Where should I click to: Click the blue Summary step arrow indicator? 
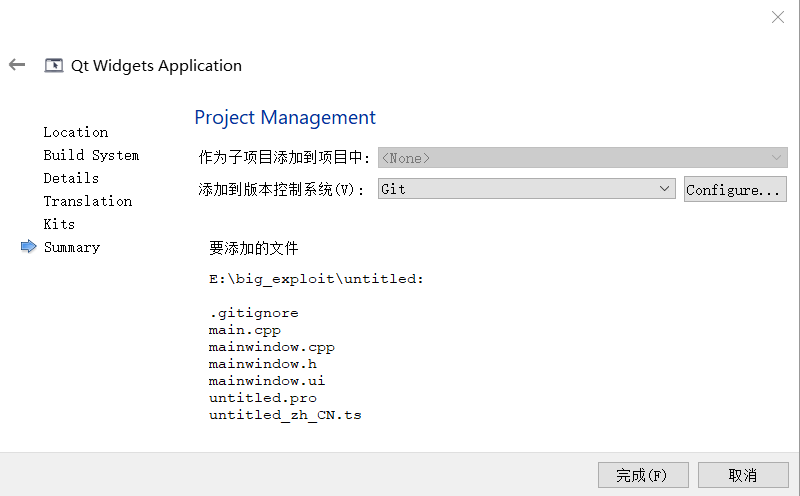(28, 247)
